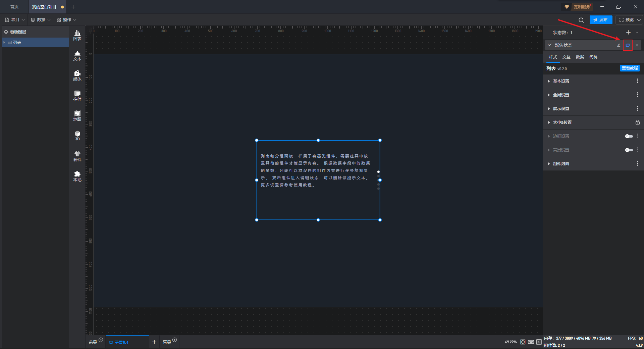Click the list component's scrollbar dots

[378, 180]
